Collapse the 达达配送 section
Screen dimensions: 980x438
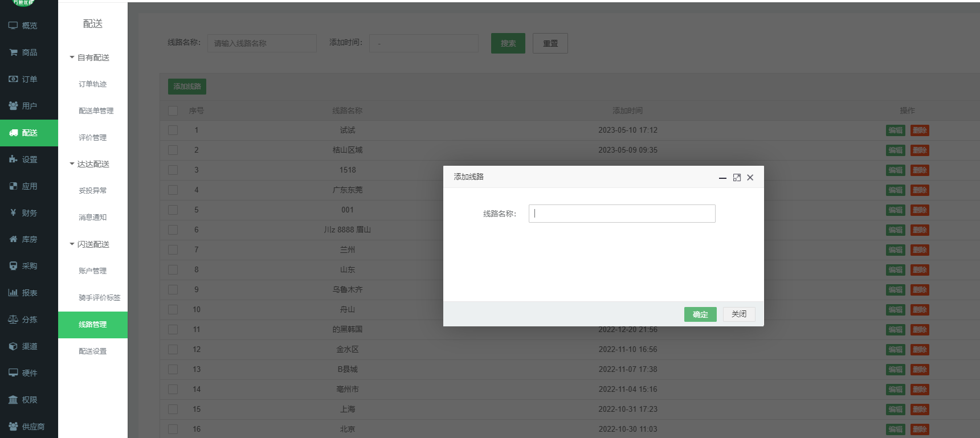click(72, 164)
